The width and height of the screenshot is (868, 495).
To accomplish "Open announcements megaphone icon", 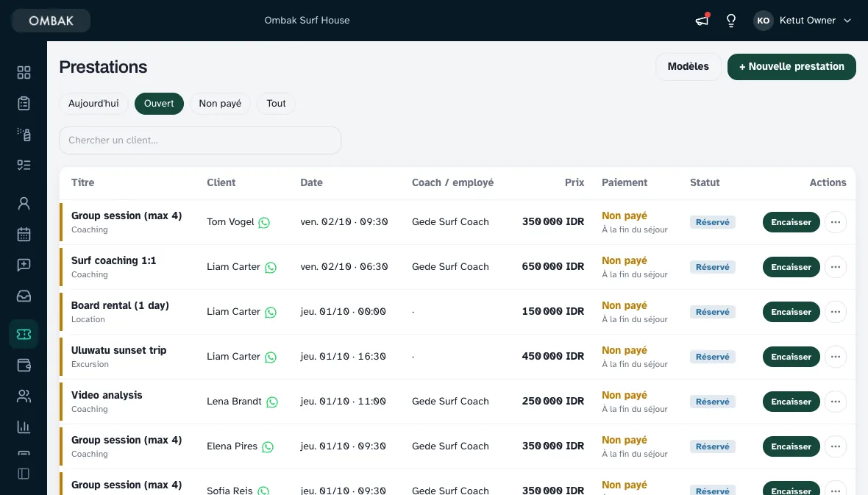I will tap(702, 21).
